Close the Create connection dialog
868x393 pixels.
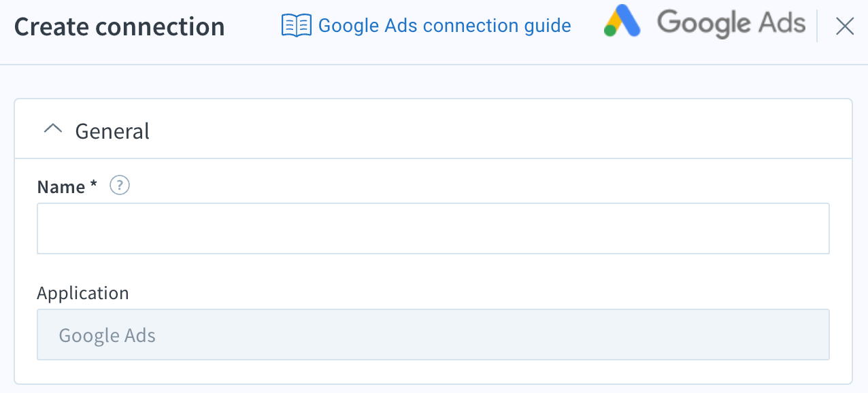844,27
